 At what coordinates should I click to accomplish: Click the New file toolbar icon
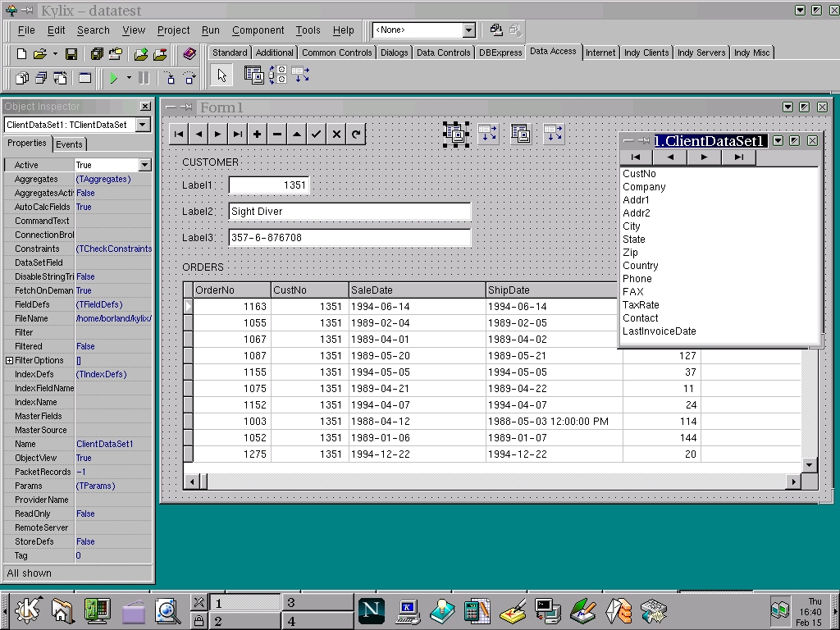21,53
